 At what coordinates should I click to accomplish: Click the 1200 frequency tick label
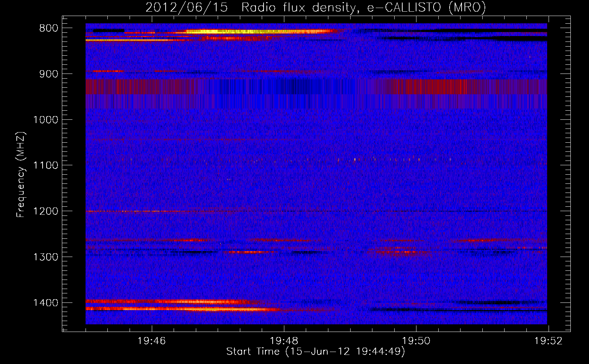(x=46, y=211)
